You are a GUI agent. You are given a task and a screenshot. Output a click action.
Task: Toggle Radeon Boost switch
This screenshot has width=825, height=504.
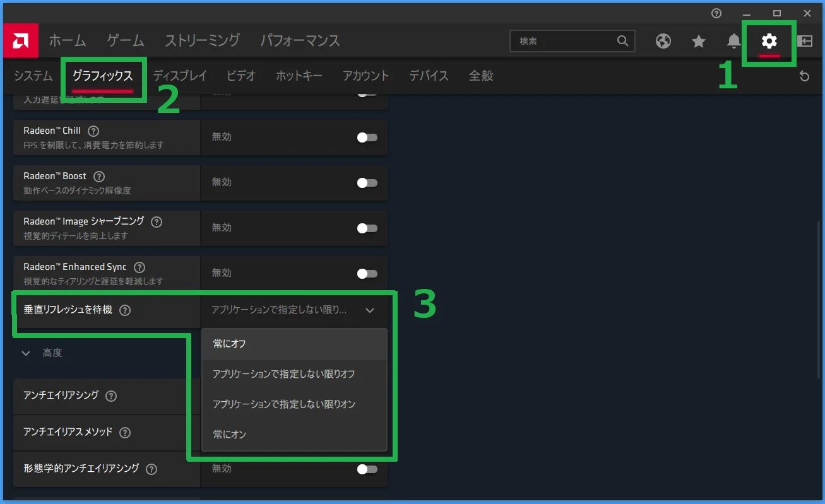367,183
